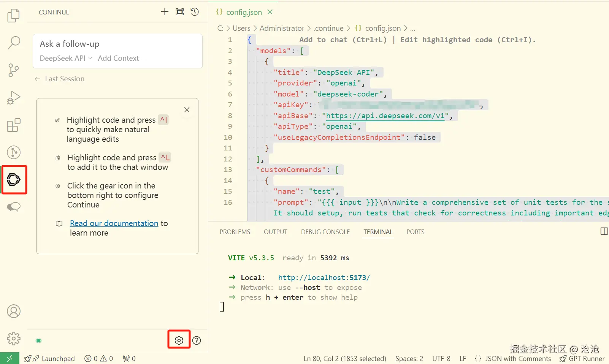Click the "models" key on line 2
The width and height of the screenshot is (609, 364).
click(274, 51)
